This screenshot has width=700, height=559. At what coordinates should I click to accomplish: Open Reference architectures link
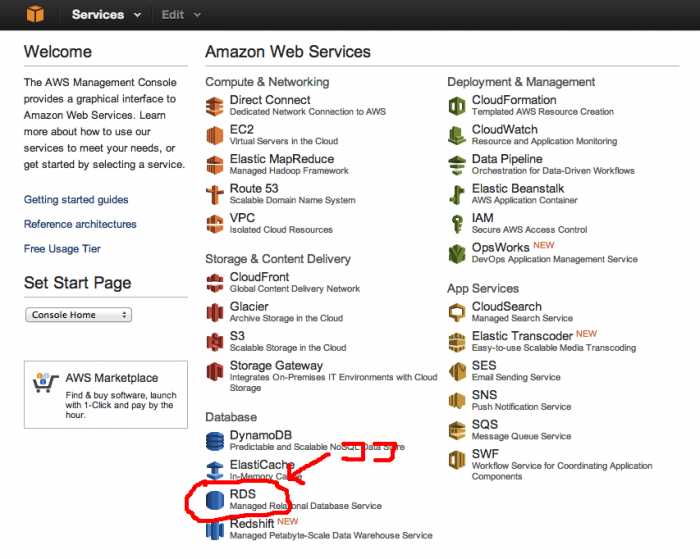click(80, 224)
